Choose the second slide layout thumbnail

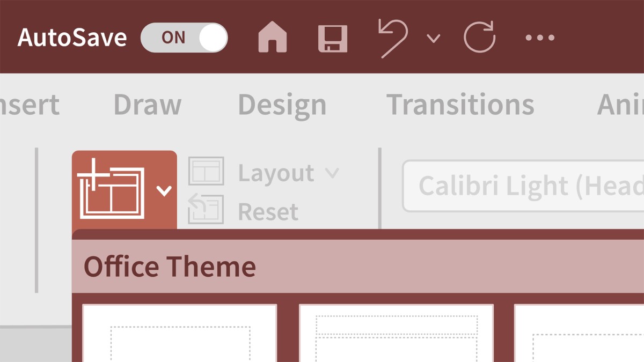(x=396, y=334)
